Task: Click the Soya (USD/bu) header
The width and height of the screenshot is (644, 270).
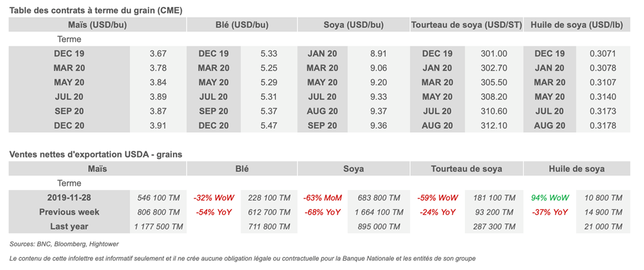Action: coord(353,25)
